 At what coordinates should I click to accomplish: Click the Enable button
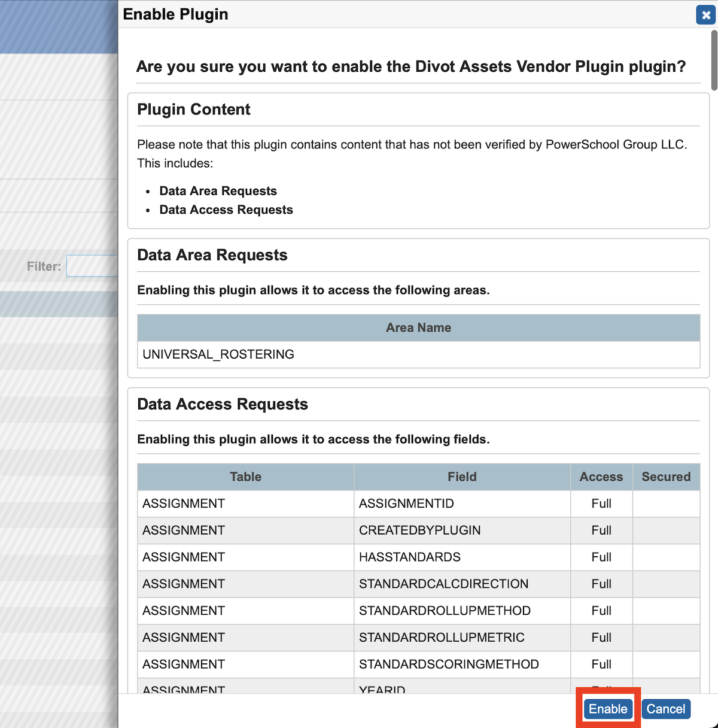(608, 709)
